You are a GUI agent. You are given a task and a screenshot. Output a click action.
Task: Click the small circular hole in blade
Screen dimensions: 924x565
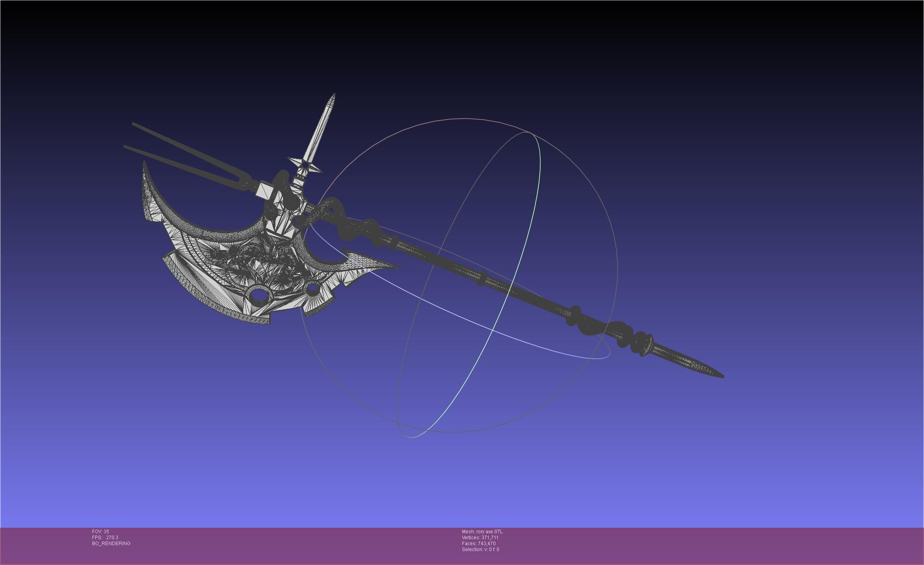(313, 288)
